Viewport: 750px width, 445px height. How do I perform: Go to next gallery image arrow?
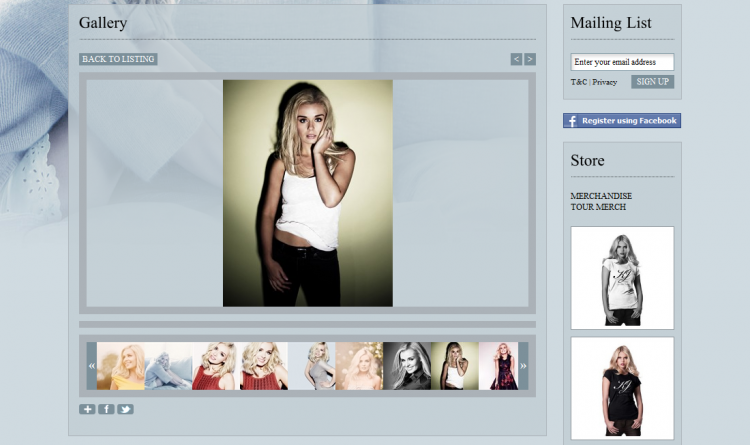(529, 59)
